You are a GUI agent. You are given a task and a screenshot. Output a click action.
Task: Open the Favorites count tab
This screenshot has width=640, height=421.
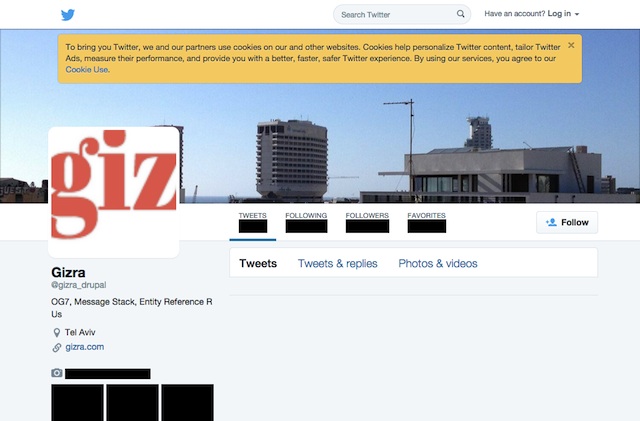(x=427, y=223)
